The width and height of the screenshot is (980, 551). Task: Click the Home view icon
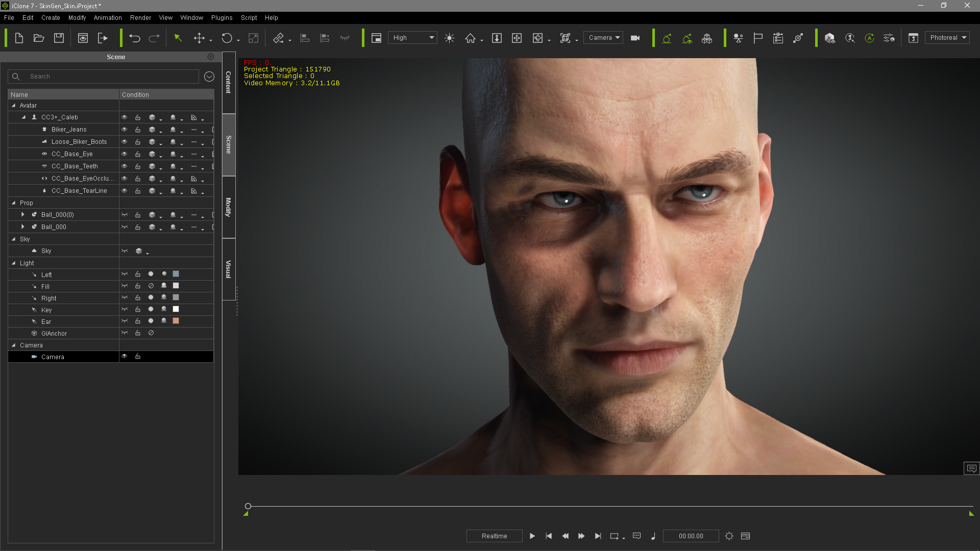point(470,38)
